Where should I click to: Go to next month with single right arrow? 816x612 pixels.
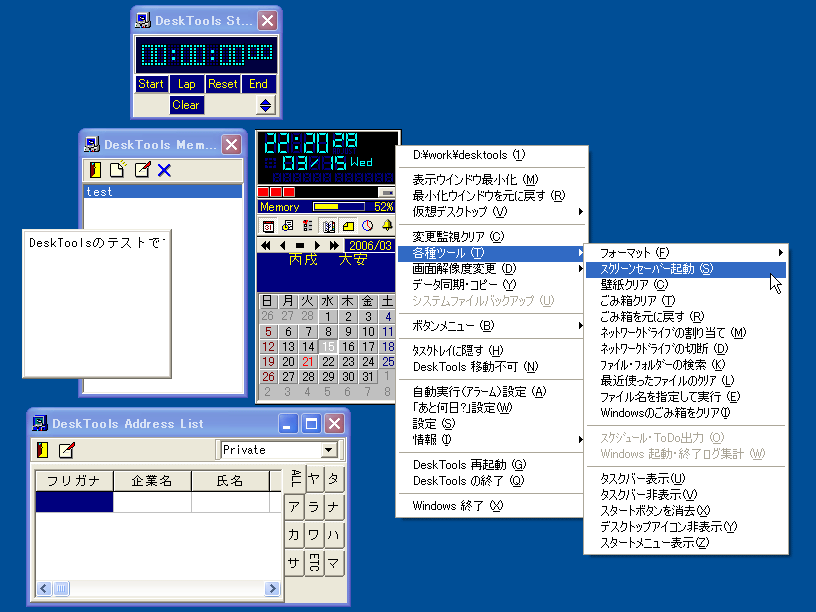pos(317,246)
